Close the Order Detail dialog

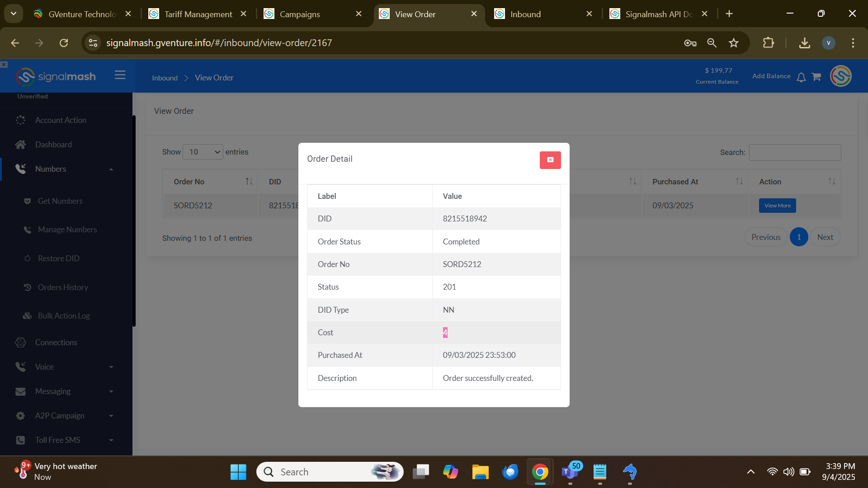(x=550, y=160)
